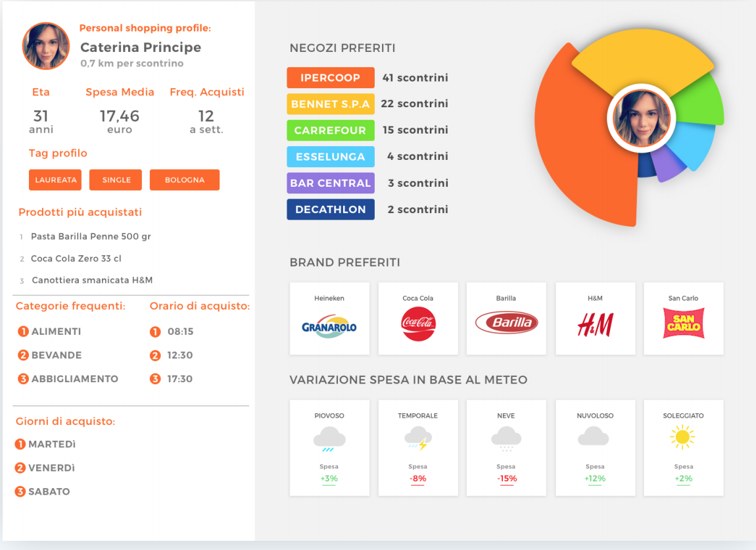Click the '3 scontrini' count
The height and width of the screenshot is (550, 756).
coord(418,183)
